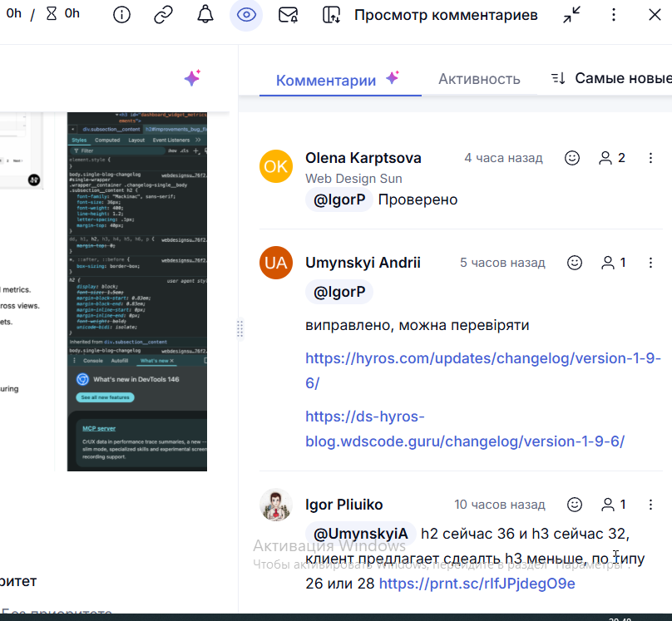Click the Web Design Sun label
This screenshot has height=621, width=672.
353,178
